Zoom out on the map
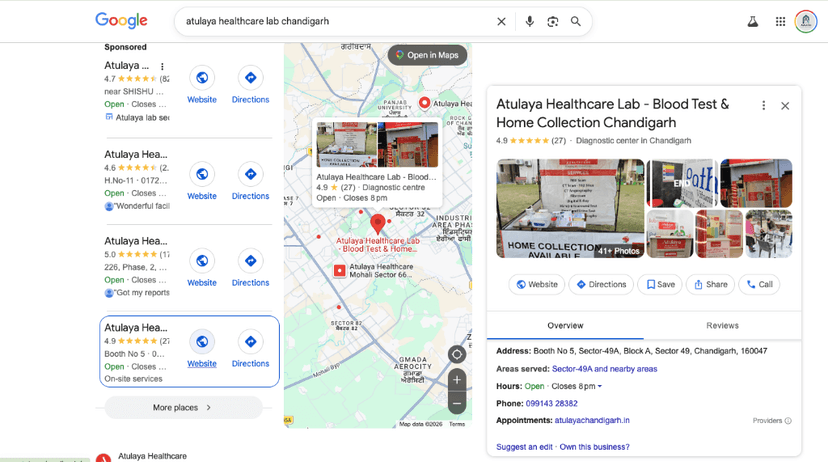This screenshot has height=462, width=828. [457, 403]
